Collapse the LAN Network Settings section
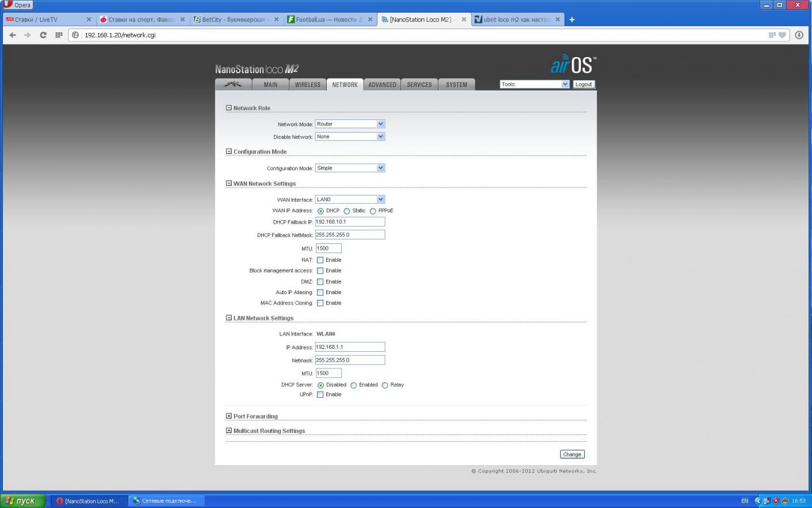The width and height of the screenshot is (812, 508). click(x=229, y=318)
